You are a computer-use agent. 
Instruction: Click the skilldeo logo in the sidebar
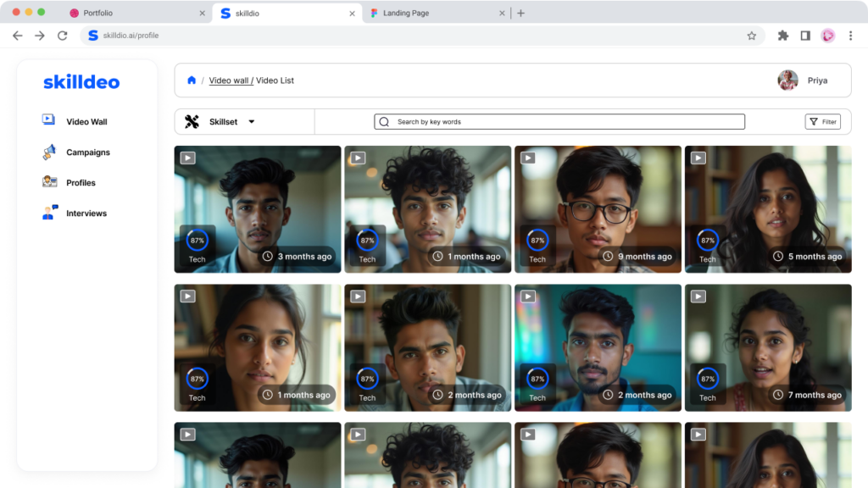pos(81,82)
